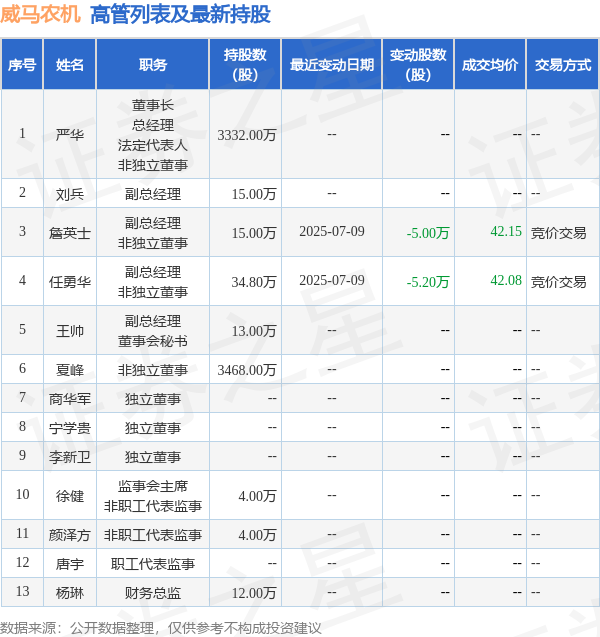
Task: Click the name 杨琳
Action: click(70, 593)
